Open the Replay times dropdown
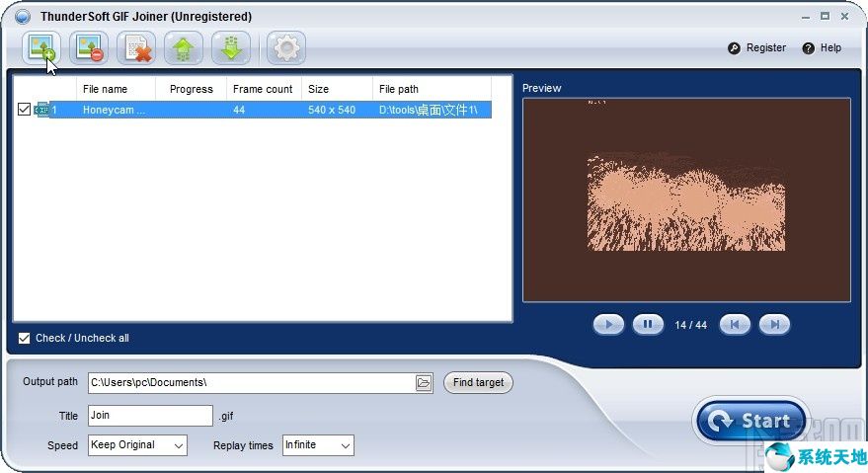The height and width of the screenshot is (473, 868). point(318,445)
